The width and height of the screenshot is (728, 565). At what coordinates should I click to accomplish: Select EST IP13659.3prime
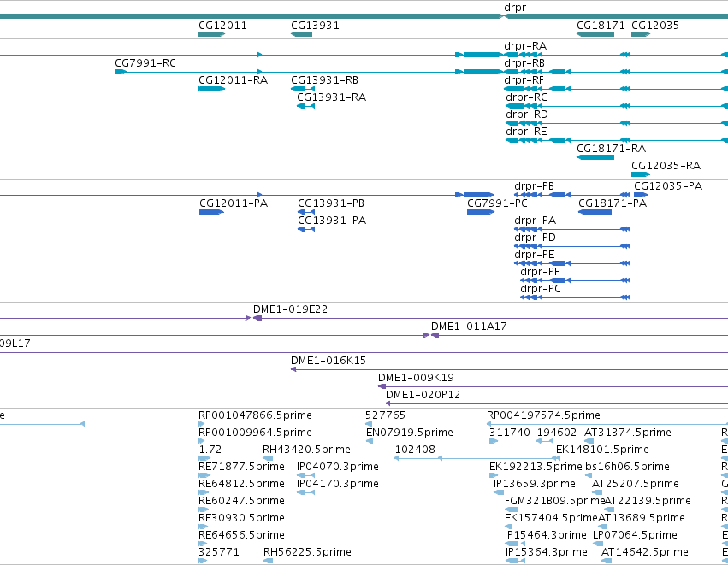coord(535,484)
